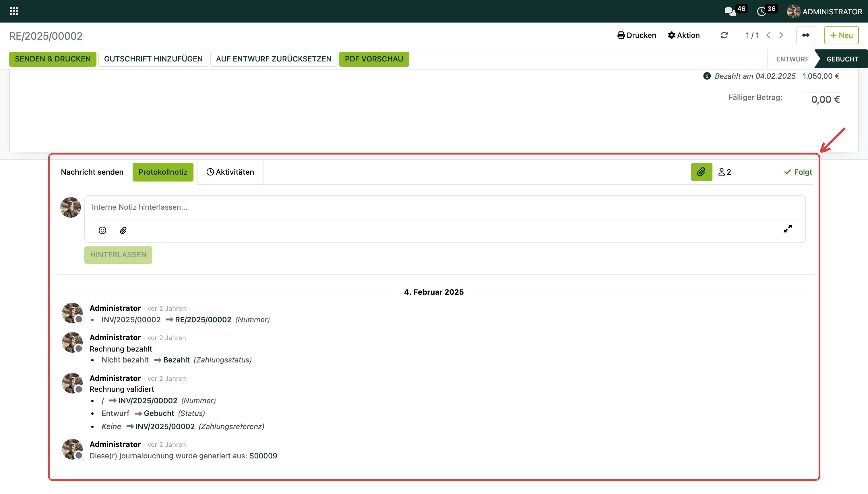Click the '4. Februar 2025' date separator
The height and width of the screenshot is (494, 868).
[x=434, y=292]
